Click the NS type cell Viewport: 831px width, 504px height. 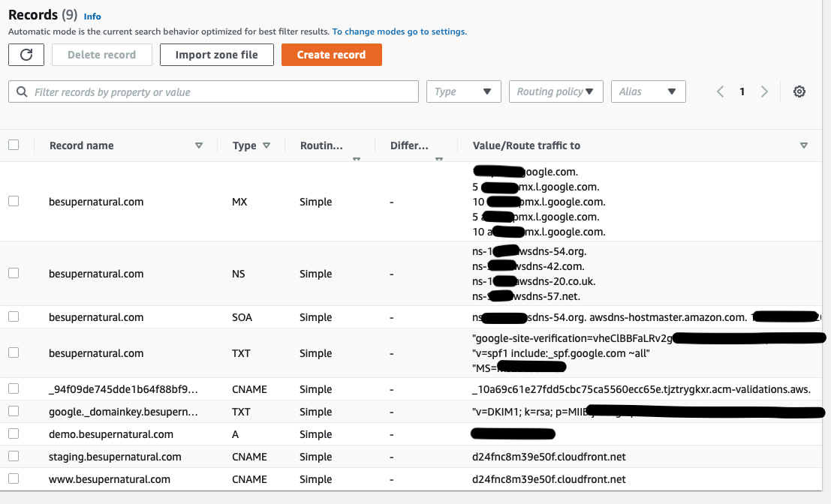(x=239, y=274)
